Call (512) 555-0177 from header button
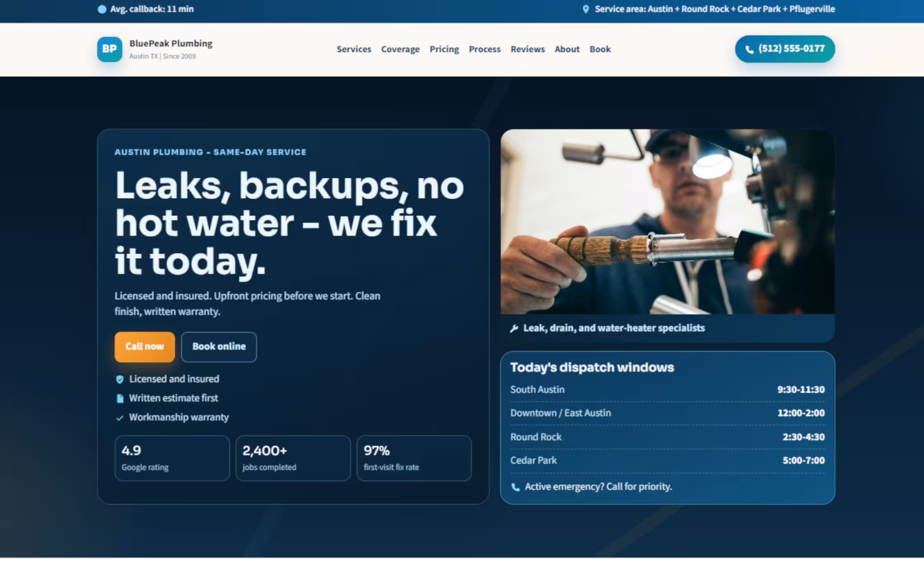Screen dimensions: 924x578 click(785, 49)
